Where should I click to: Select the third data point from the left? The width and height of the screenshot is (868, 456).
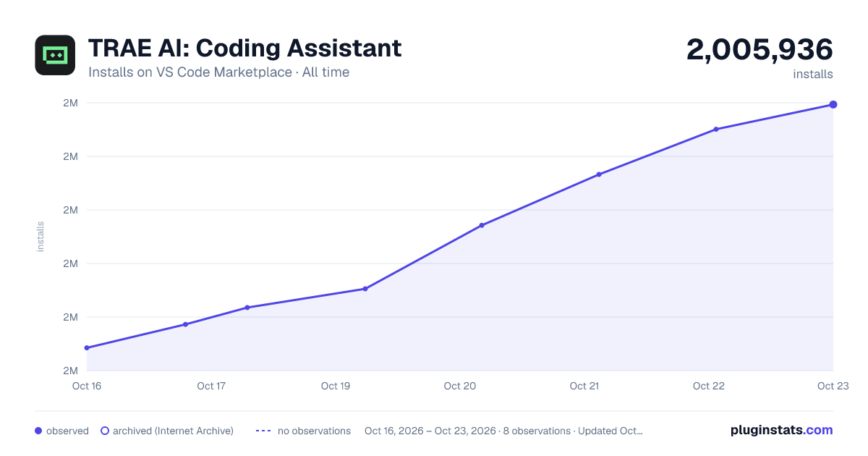tap(247, 308)
